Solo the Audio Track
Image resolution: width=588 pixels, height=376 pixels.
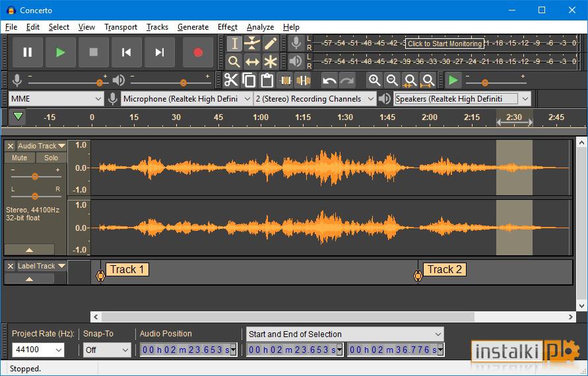tap(51, 158)
